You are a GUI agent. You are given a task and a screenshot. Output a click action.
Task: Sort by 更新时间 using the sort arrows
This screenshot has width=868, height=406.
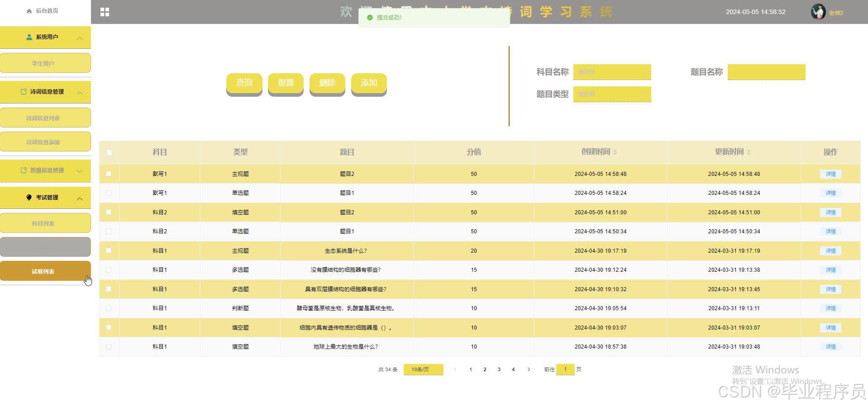749,152
